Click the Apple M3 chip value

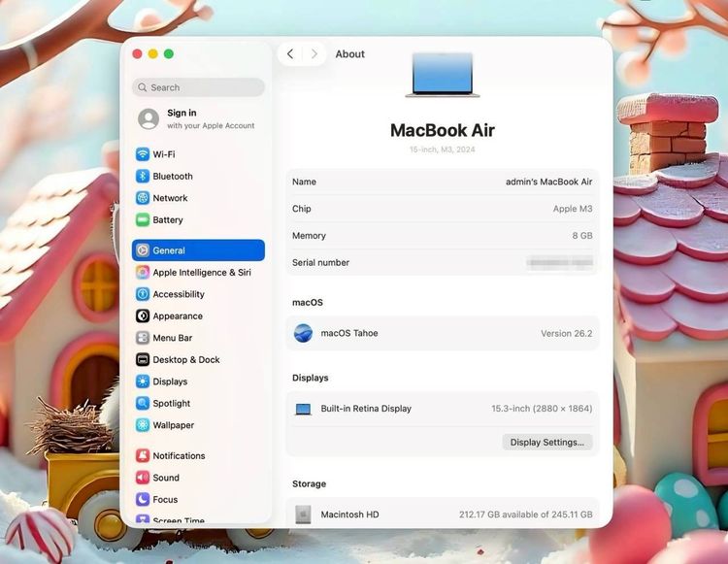tap(573, 209)
